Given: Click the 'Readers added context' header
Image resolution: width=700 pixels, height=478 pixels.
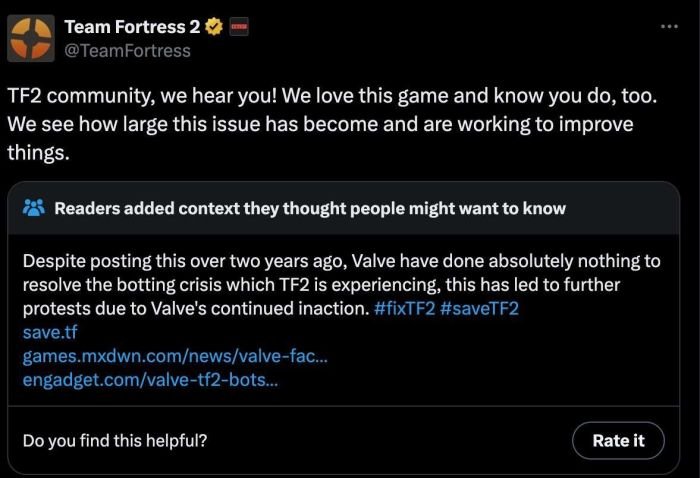Looking at the screenshot, I should coord(309,208).
